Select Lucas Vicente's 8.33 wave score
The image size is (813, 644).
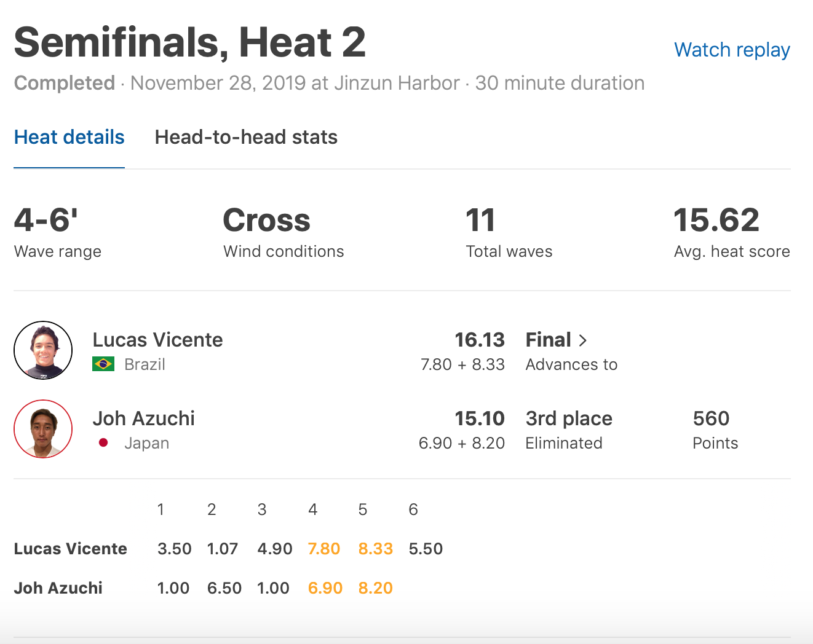pos(375,549)
